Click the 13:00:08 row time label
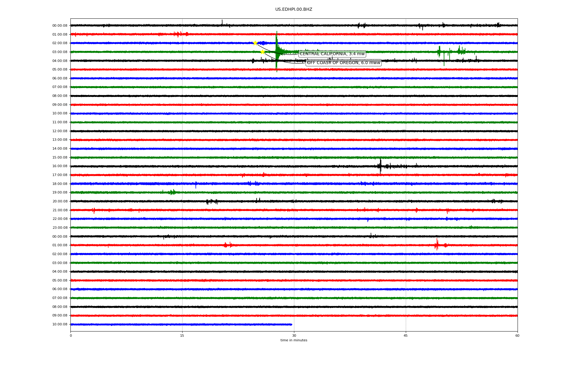This screenshot has height=368, width=588. coord(60,140)
